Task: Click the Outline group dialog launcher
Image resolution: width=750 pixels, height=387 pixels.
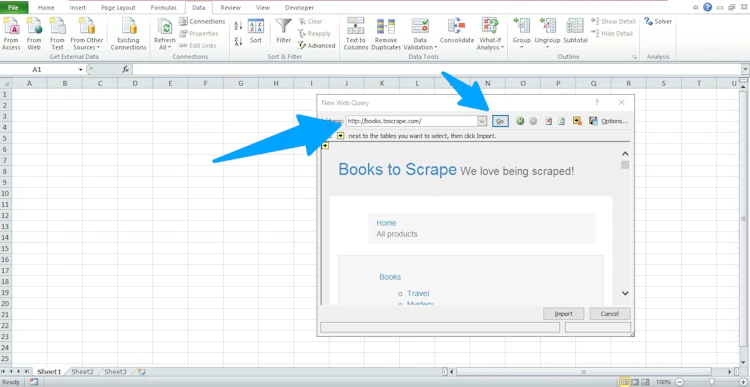Action: point(634,57)
